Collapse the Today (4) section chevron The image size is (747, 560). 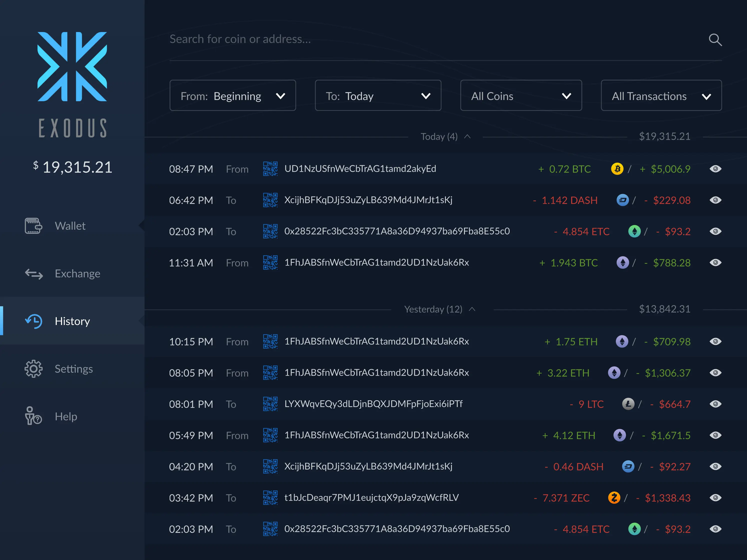click(467, 136)
